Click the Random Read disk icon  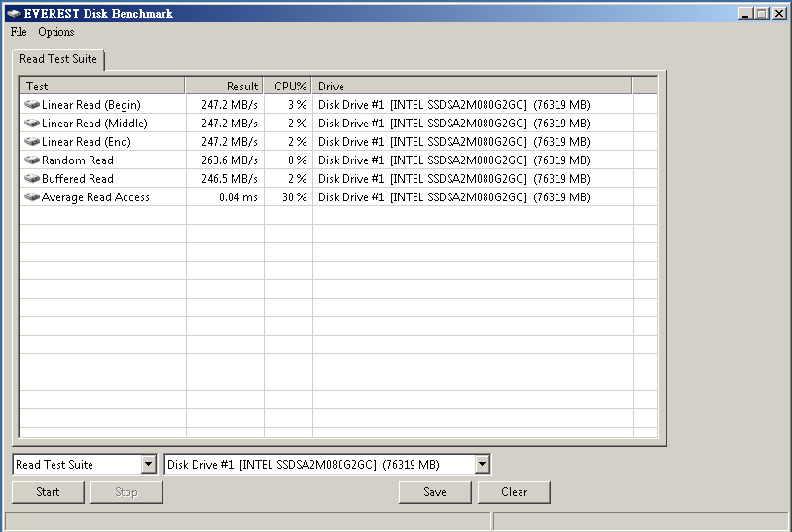[x=32, y=160]
